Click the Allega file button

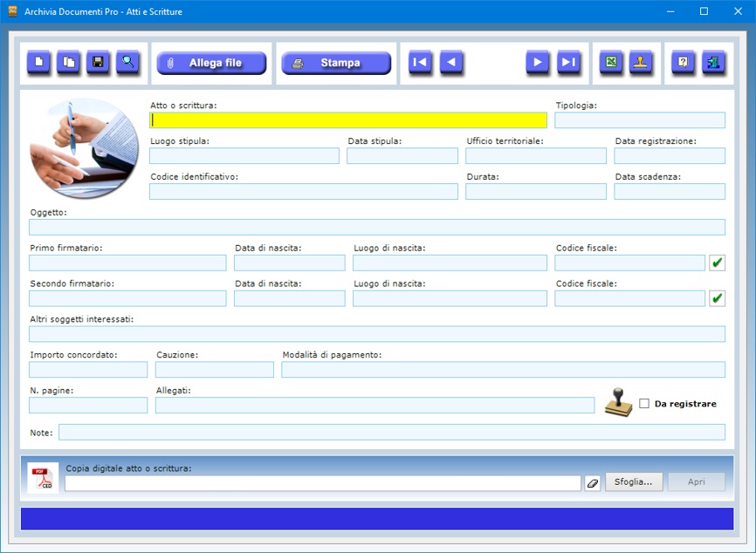(211, 63)
